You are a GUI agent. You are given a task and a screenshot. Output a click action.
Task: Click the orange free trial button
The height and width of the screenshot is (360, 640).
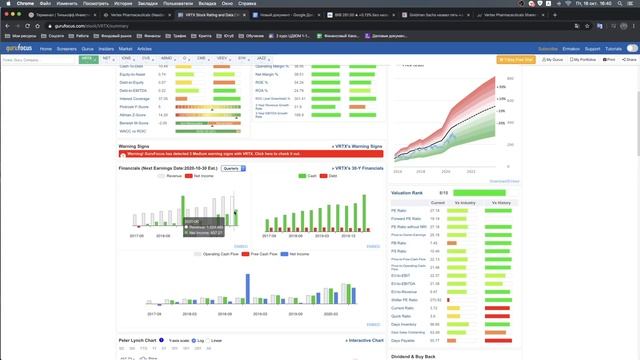point(516,60)
